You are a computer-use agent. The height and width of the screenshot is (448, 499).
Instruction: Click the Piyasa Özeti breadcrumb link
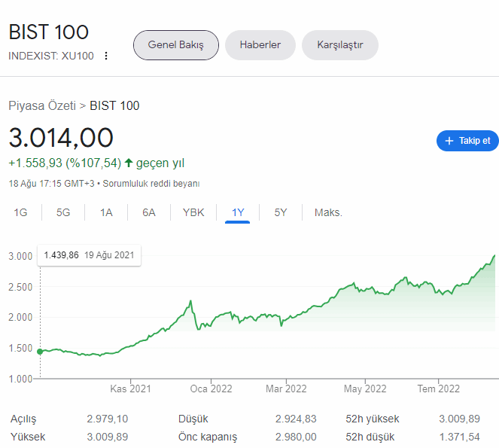(x=42, y=105)
